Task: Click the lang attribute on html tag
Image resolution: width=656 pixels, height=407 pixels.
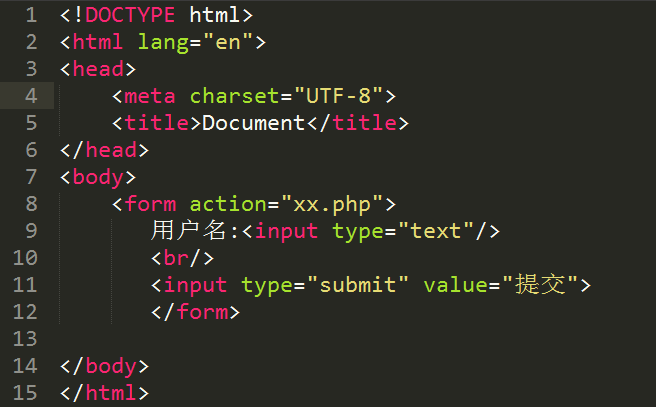Action: coord(164,43)
